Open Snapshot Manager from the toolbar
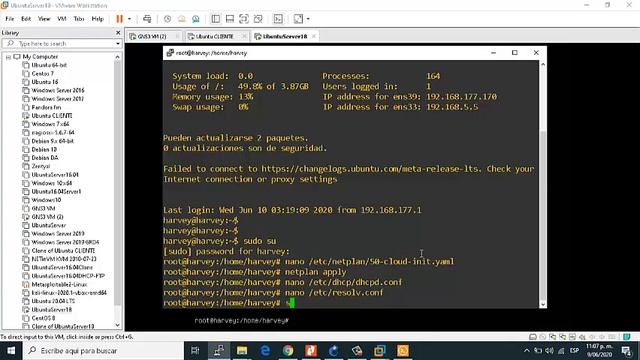Image resolution: width=640 pixels, height=360 pixels. tap(196, 19)
